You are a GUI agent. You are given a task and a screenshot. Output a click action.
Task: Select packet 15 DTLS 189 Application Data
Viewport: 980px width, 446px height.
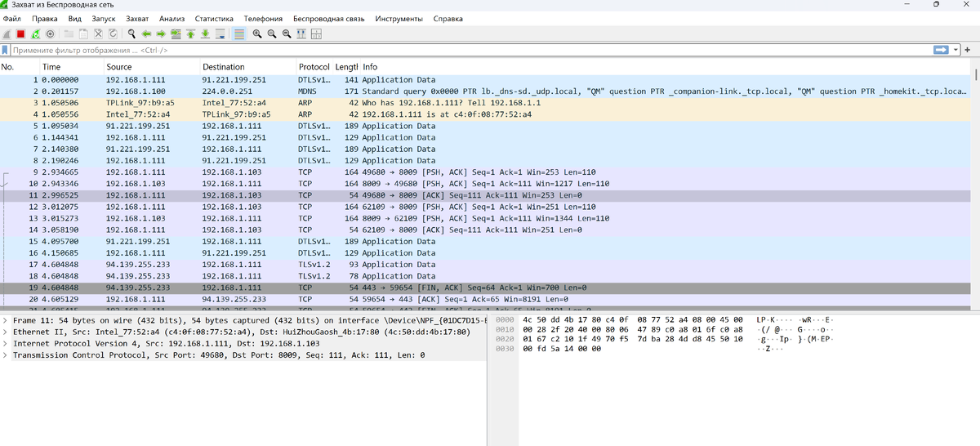(x=487, y=242)
